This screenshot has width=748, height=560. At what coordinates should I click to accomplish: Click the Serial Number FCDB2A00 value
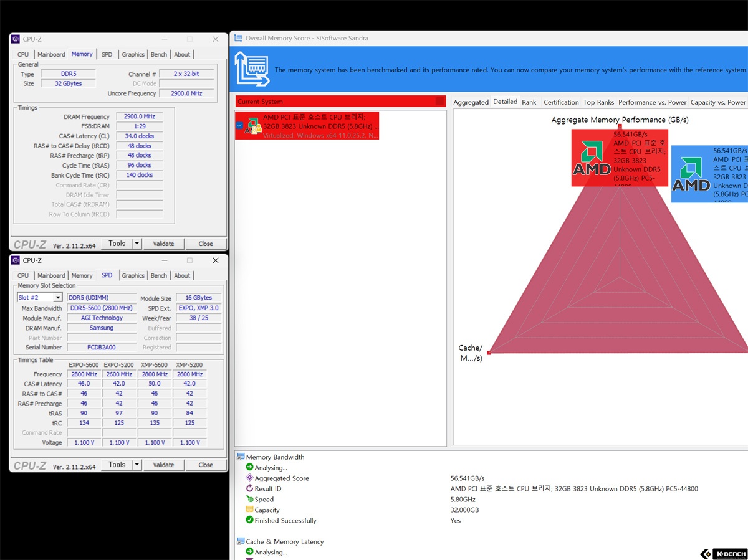coord(102,348)
